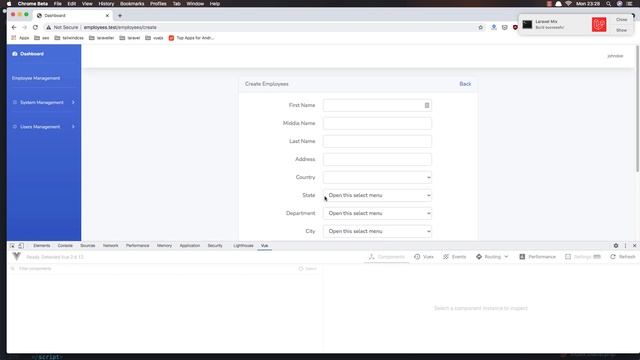Click Close on the Laravel Mix notification

tap(622, 20)
